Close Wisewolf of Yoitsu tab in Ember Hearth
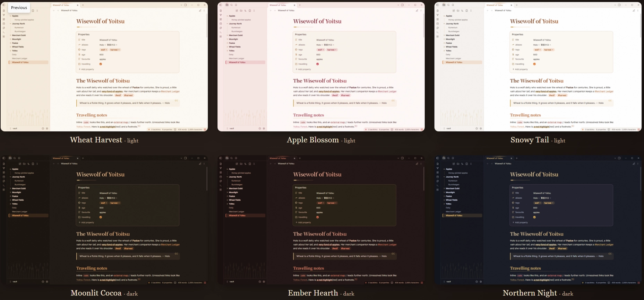 click(x=294, y=158)
